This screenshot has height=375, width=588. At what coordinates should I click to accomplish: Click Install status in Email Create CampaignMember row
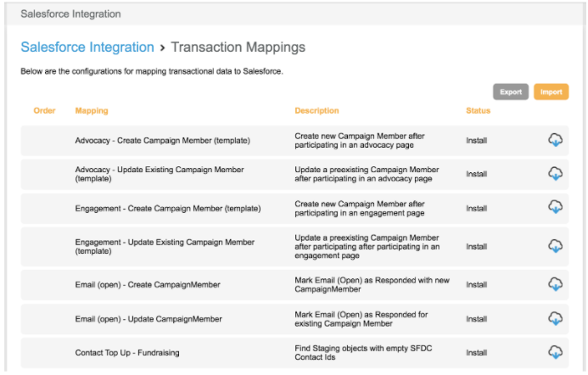pyautogui.click(x=476, y=285)
